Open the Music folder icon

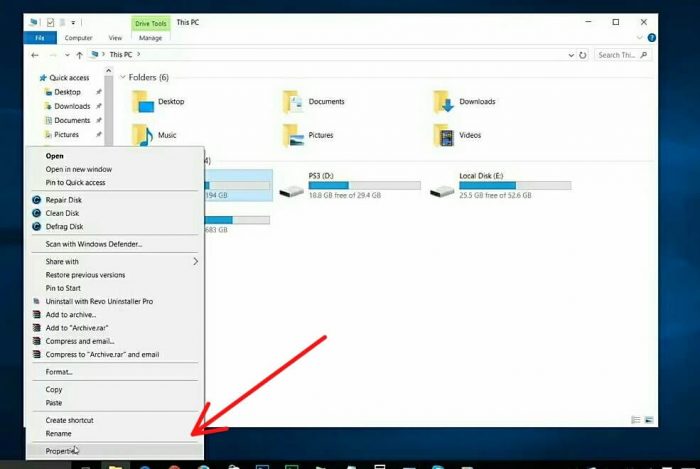(143, 135)
